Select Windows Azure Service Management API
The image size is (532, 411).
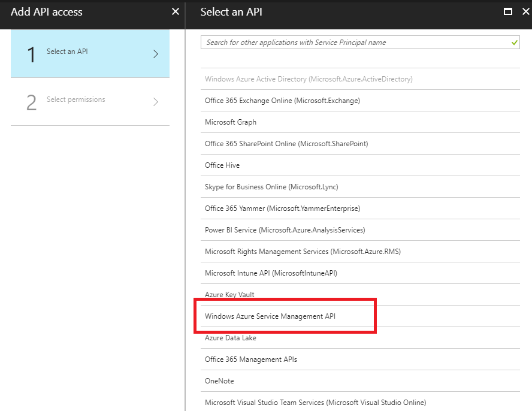coord(360,316)
